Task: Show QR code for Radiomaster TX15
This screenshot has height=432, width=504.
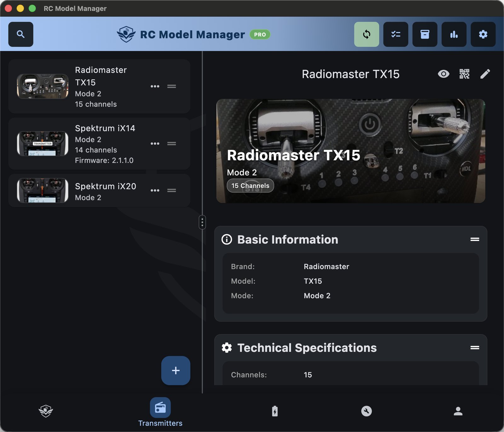Action: click(464, 74)
